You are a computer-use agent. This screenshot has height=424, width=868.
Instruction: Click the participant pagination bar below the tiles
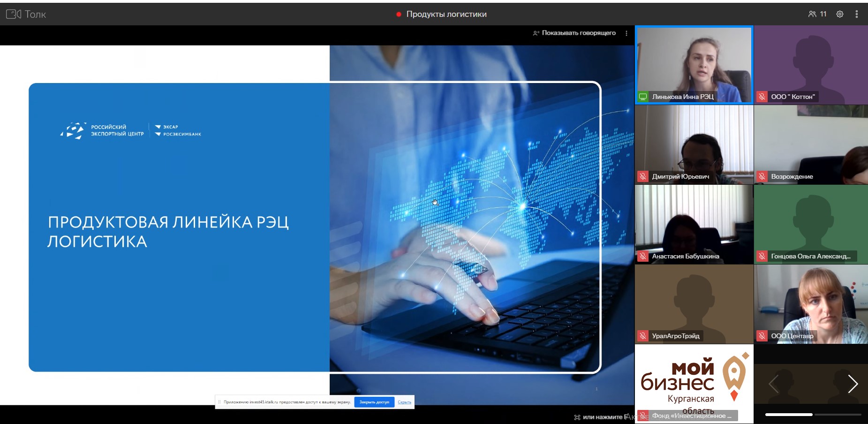(813, 415)
